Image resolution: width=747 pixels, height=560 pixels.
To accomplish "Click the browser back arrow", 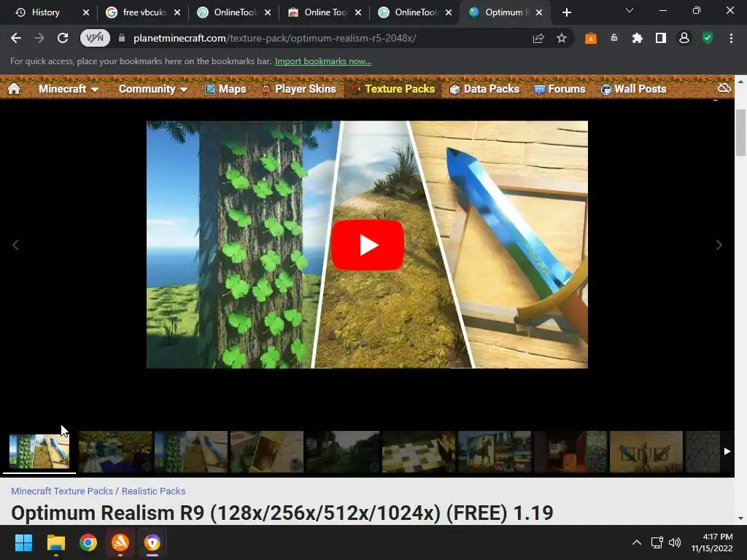I will pos(16,38).
